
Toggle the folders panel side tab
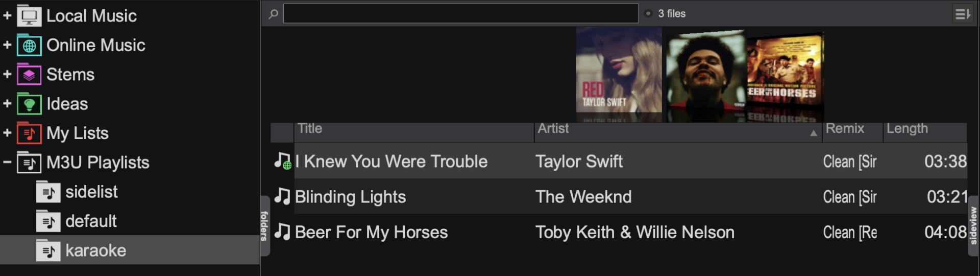[264, 225]
